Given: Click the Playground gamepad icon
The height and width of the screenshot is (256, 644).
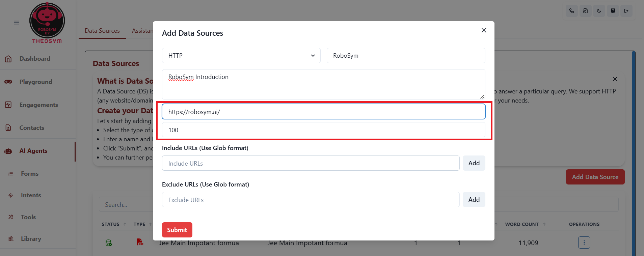Looking at the screenshot, I should click(x=8, y=82).
